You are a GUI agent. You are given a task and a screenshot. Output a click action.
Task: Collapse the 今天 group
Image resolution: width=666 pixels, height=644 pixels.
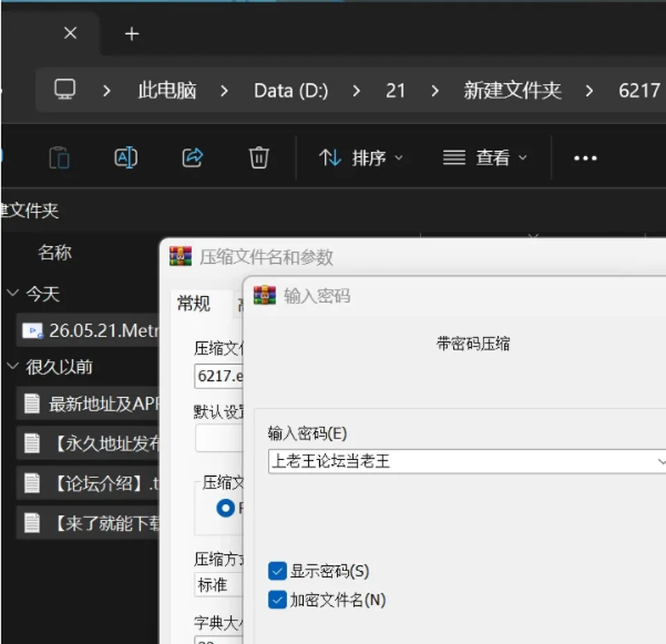[x=12, y=293]
